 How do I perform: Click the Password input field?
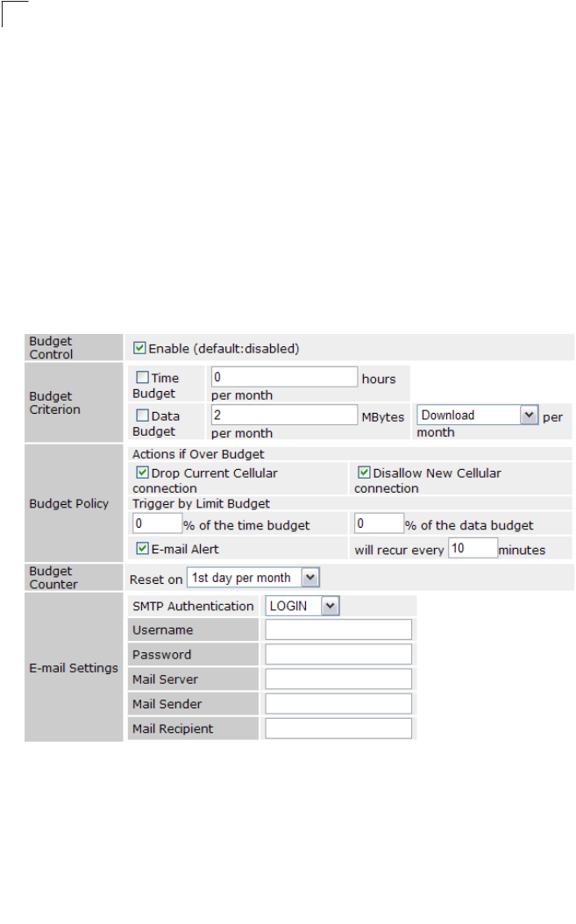coord(338,654)
